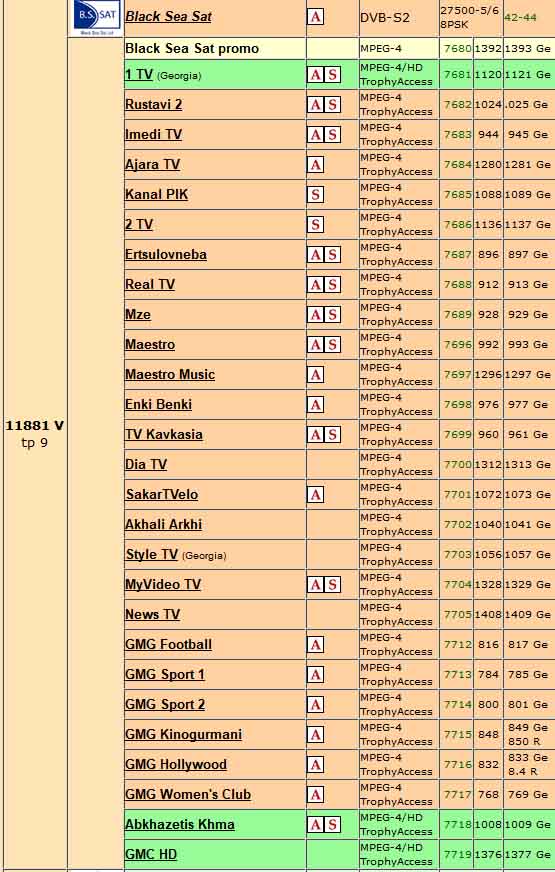Click the S icon in 2 TV row
The image size is (555, 872).
tap(315, 224)
